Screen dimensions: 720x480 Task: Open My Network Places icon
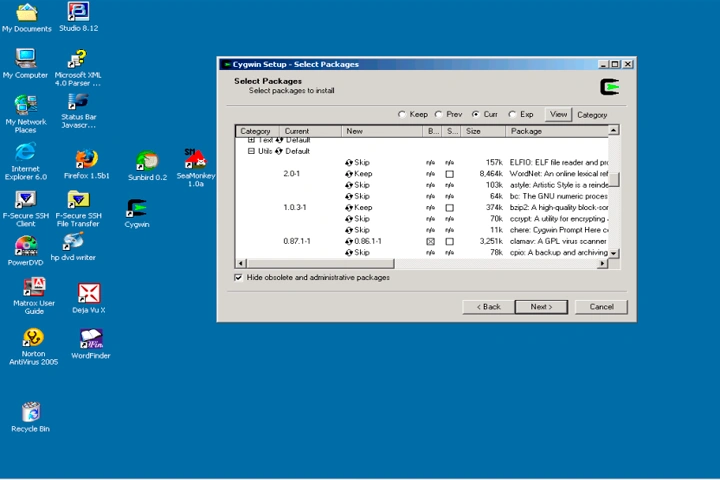(x=26, y=114)
